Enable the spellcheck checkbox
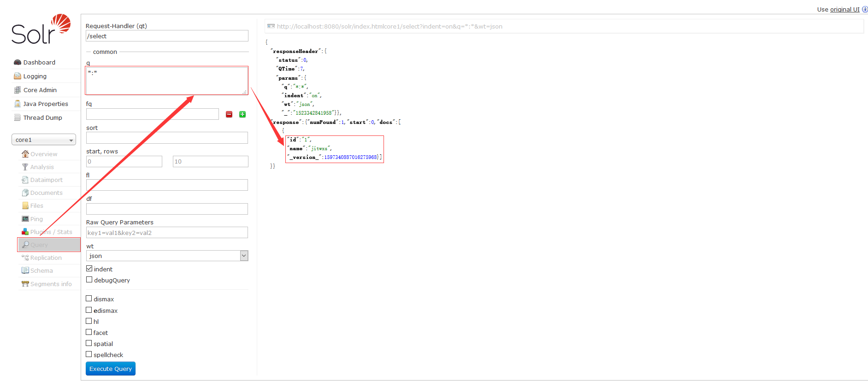This screenshot has width=868, height=381. pyautogui.click(x=89, y=354)
